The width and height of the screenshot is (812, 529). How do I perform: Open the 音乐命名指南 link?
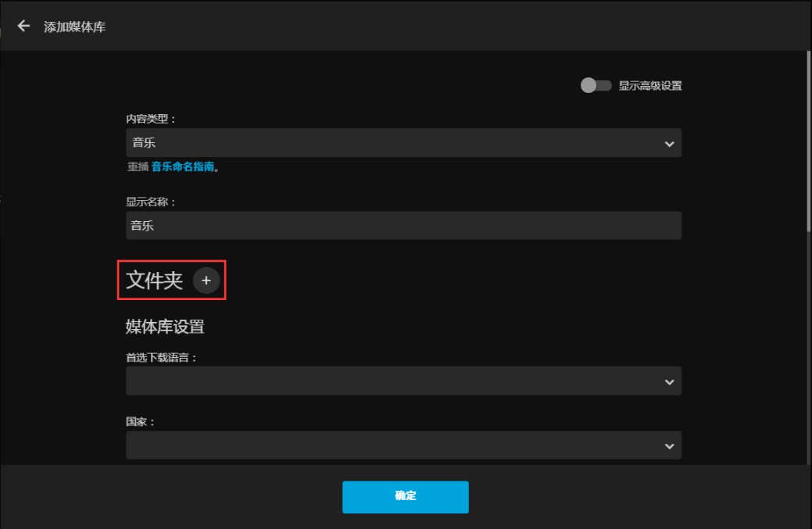[x=183, y=166]
